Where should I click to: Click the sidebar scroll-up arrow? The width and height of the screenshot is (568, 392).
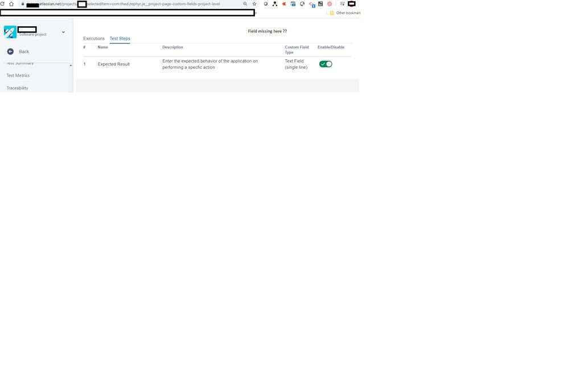[71, 64]
